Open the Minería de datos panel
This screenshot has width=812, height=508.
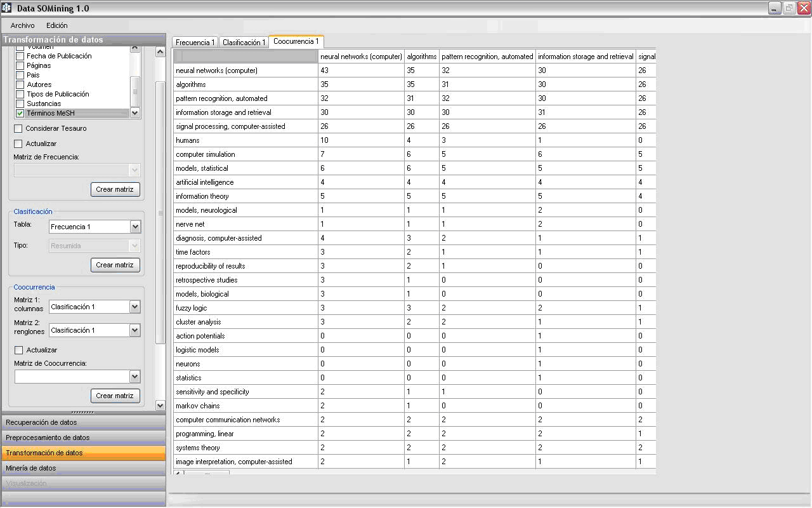82,468
